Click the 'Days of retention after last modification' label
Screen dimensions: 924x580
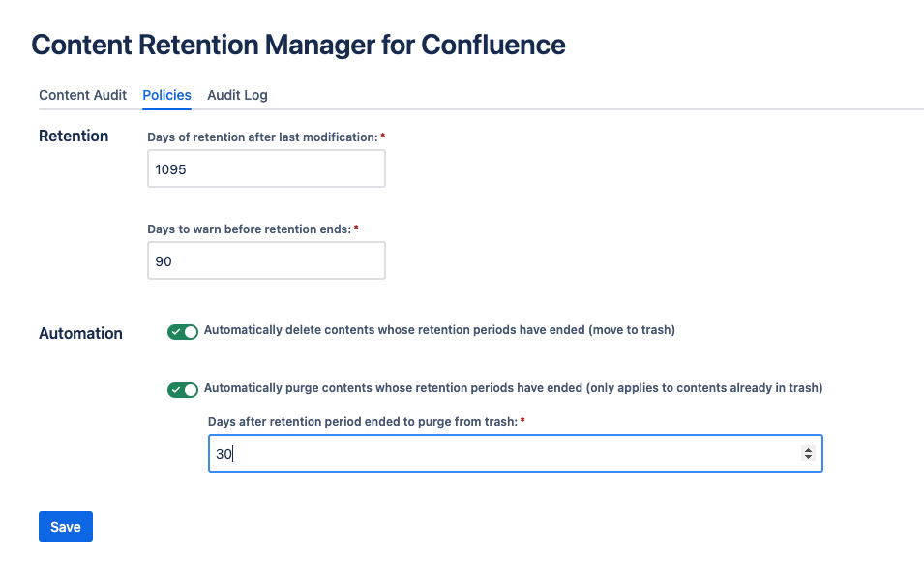(262, 137)
